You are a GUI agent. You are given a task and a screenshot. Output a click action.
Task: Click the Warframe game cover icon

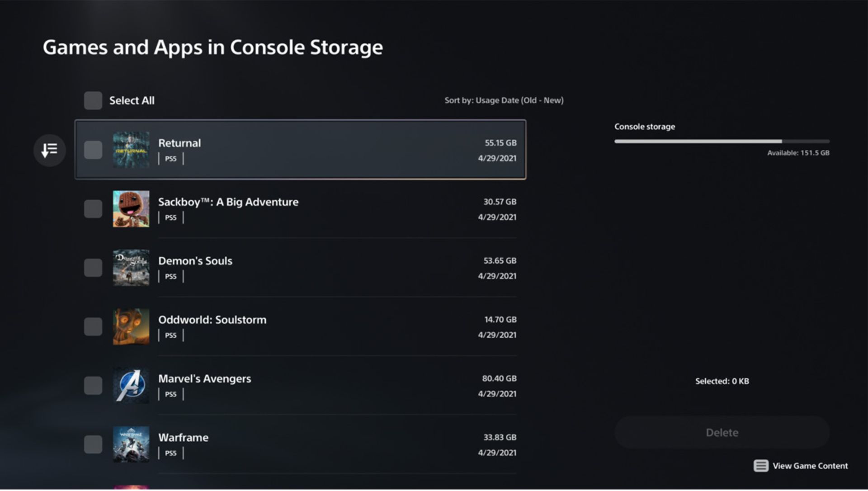pyautogui.click(x=131, y=444)
